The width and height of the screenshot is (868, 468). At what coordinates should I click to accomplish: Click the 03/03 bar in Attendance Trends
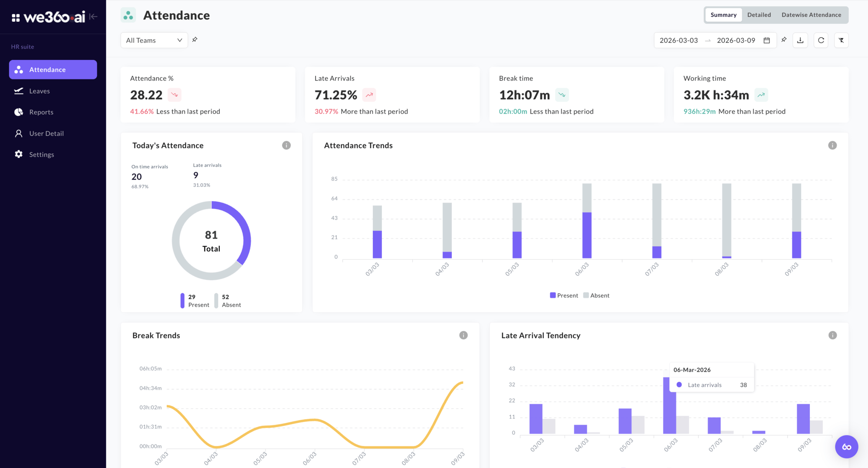(377, 232)
